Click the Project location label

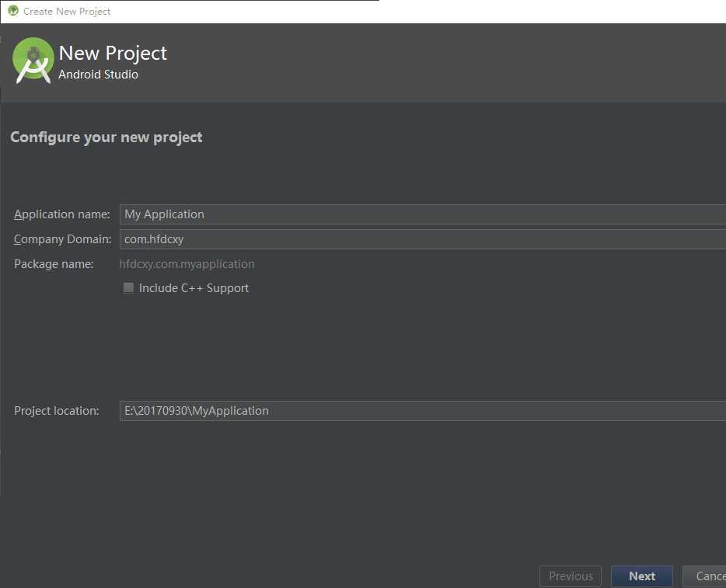57,411
